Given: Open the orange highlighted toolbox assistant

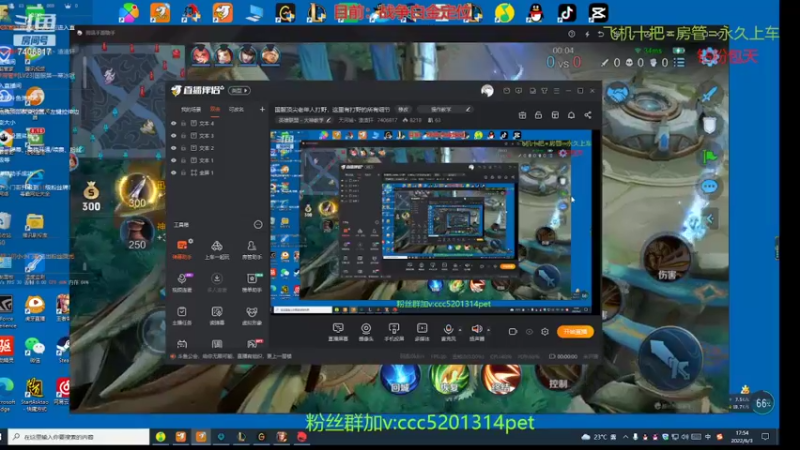Looking at the screenshot, I should point(182,249).
